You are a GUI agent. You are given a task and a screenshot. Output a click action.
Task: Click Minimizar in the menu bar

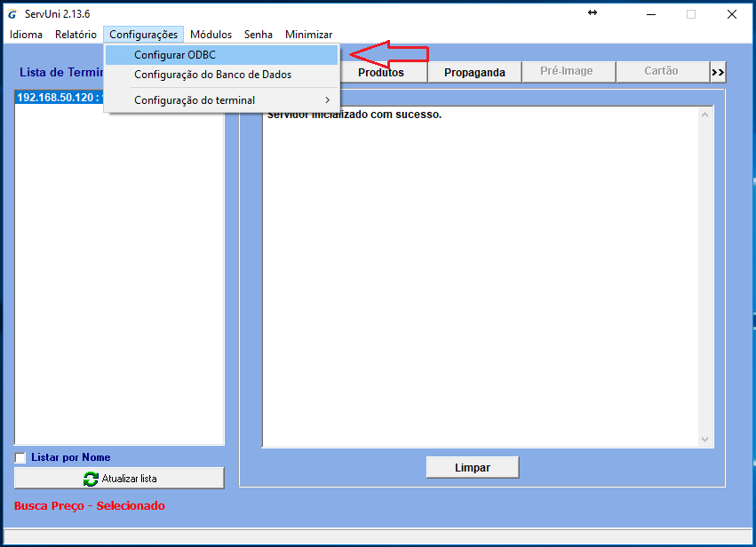pyautogui.click(x=307, y=35)
